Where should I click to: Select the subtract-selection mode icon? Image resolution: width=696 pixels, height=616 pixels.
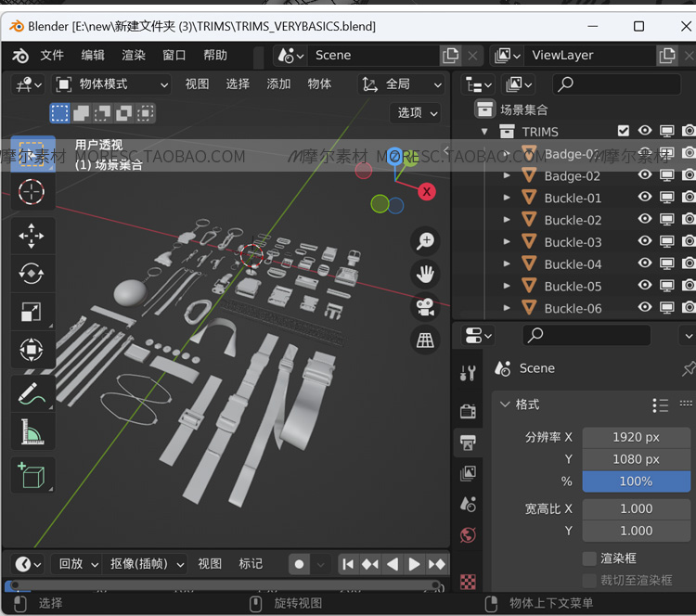pos(102,113)
